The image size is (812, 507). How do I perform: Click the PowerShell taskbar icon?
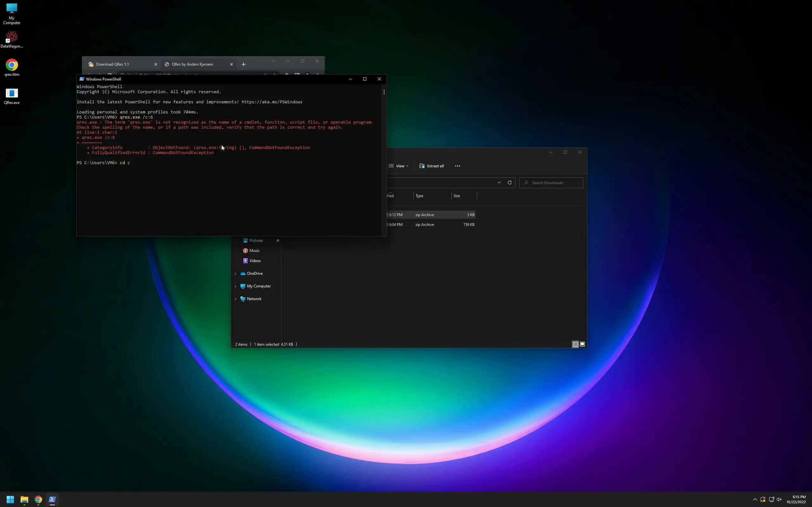click(52, 499)
